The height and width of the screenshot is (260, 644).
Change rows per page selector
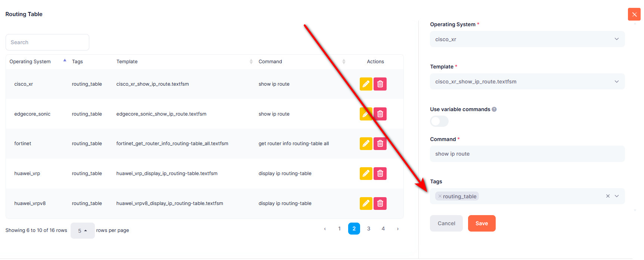pyautogui.click(x=82, y=230)
